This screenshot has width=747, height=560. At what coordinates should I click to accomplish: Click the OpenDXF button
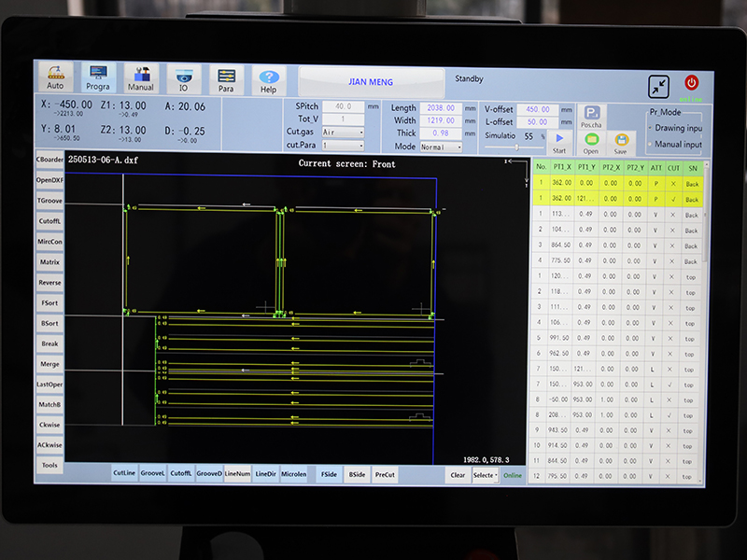click(x=49, y=179)
